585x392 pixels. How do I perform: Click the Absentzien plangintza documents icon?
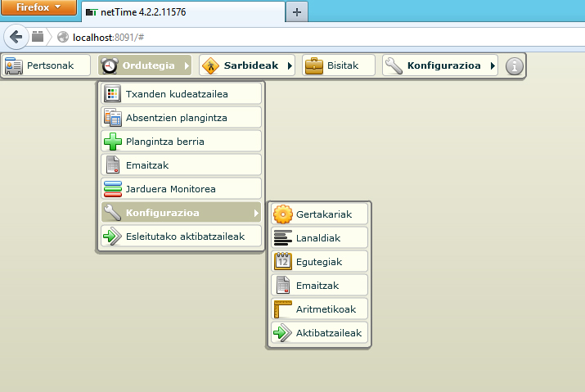tap(112, 118)
